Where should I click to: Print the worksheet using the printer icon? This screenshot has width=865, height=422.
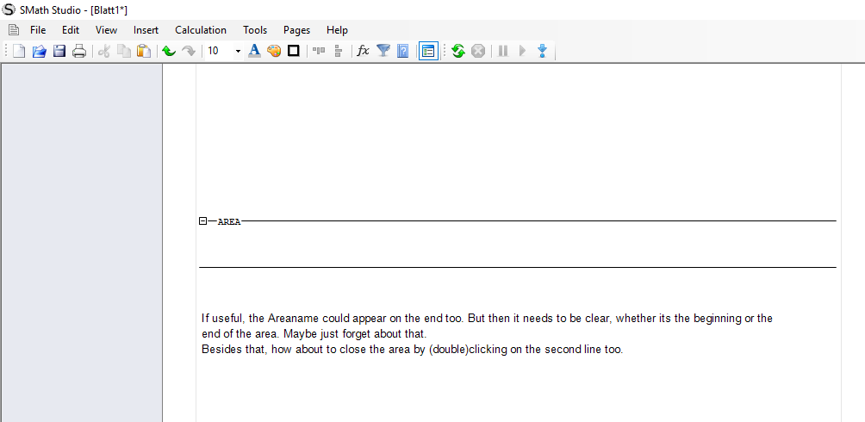tap(79, 51)
